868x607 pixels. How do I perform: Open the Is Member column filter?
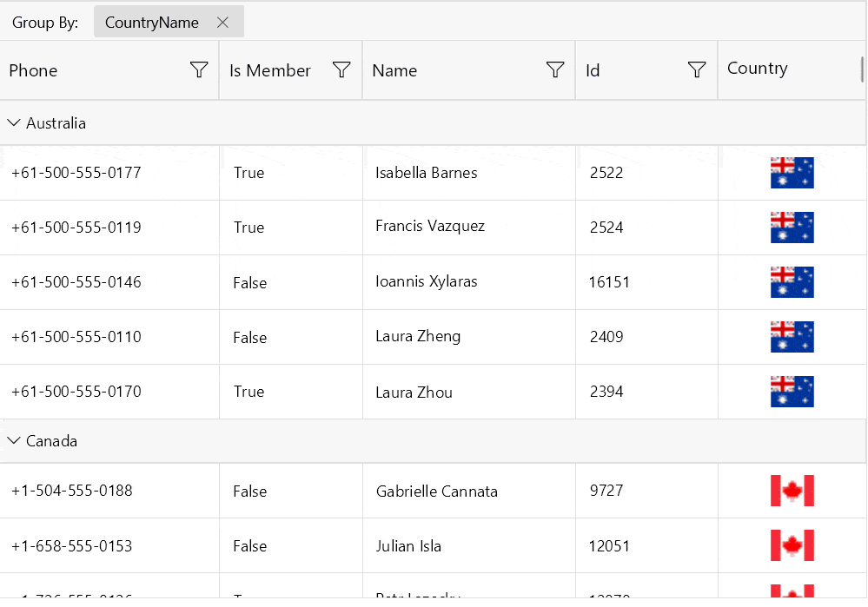pos(341,69)
